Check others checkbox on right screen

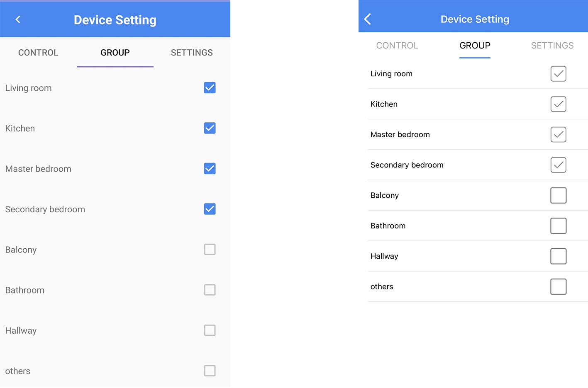pyautogui.click(x=558, y=286)
